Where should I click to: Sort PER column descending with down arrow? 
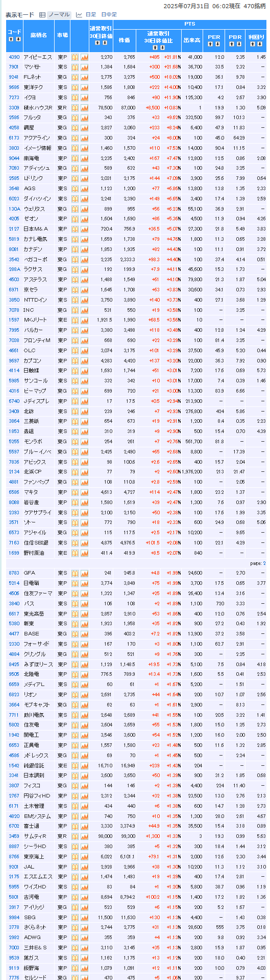click(218, 44)
